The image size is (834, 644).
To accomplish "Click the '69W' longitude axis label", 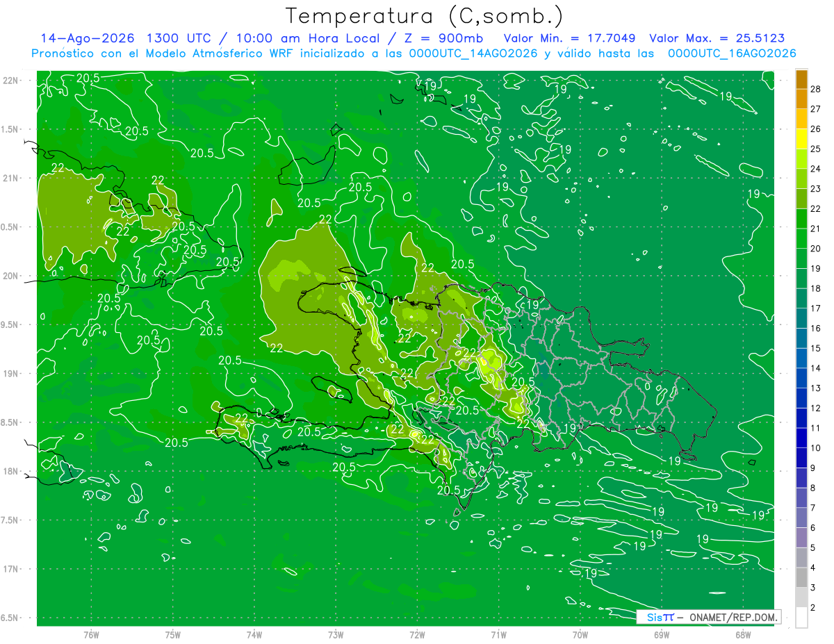I will 661,635.
